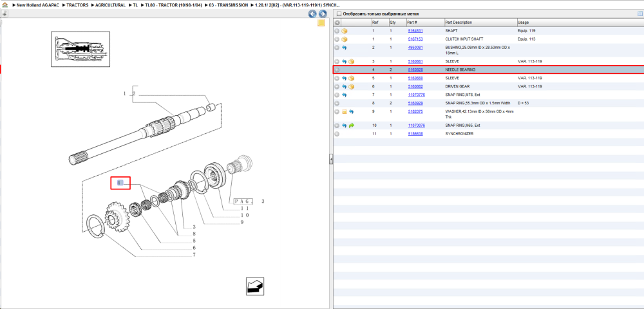The image size is (644, 309).
Task: Open package icon for CLUTCH INPUT SHAFT
Action: (x=345, y=39)
